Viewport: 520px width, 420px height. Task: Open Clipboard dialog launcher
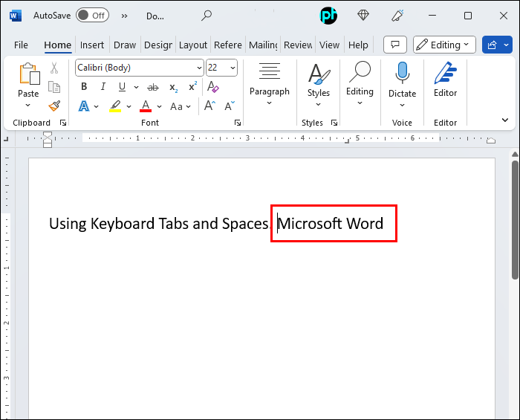click(x=63, y=123)
